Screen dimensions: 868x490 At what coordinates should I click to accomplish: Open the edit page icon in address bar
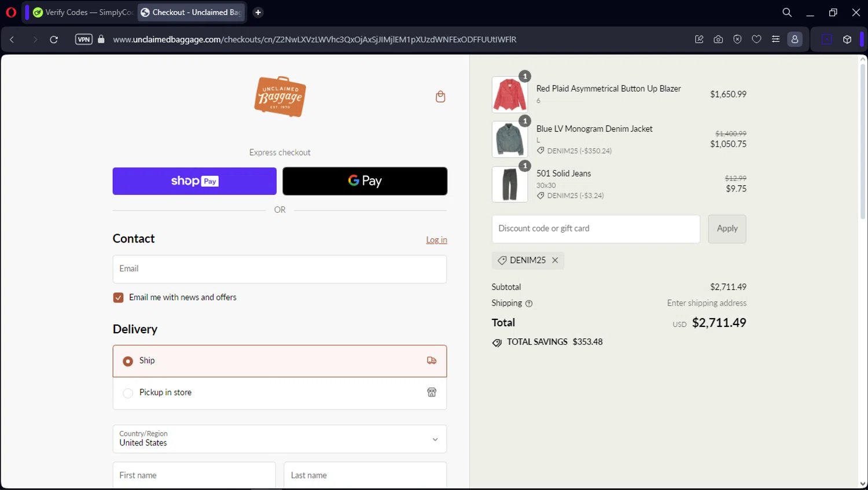(699, 39)
